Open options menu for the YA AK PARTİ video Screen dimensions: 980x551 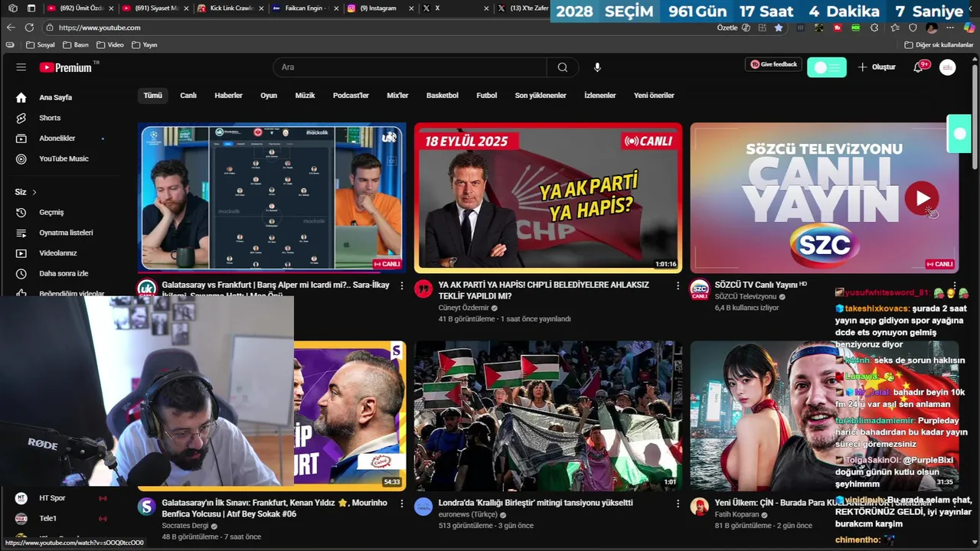(x=678, y=285)
